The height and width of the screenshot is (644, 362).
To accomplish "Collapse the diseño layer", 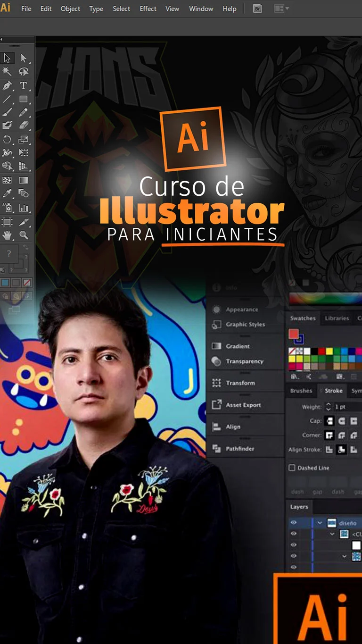I will (320, 523).
